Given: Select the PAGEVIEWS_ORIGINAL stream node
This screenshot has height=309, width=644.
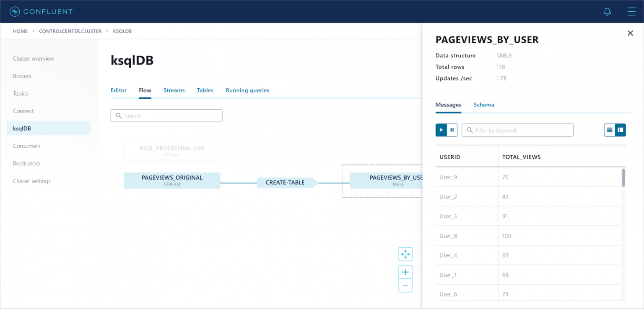Looking at the screenshot, I should click(x=172, y=180).
